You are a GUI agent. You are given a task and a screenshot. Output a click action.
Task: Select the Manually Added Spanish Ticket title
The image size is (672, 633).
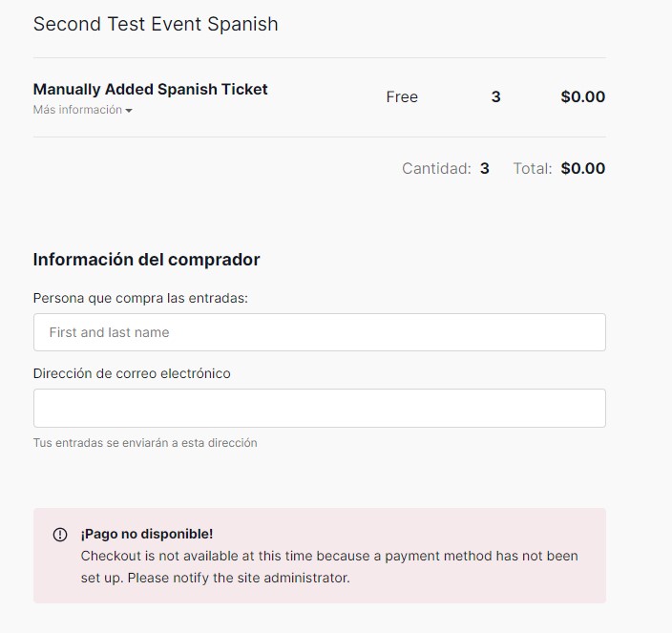pyautogui.click(x=151, y=89)
